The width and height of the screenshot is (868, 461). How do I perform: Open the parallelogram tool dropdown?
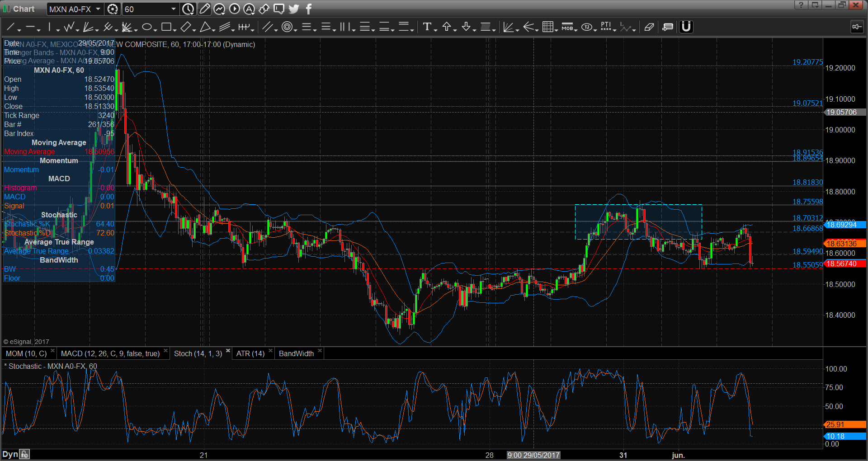[x=194, y=30]
